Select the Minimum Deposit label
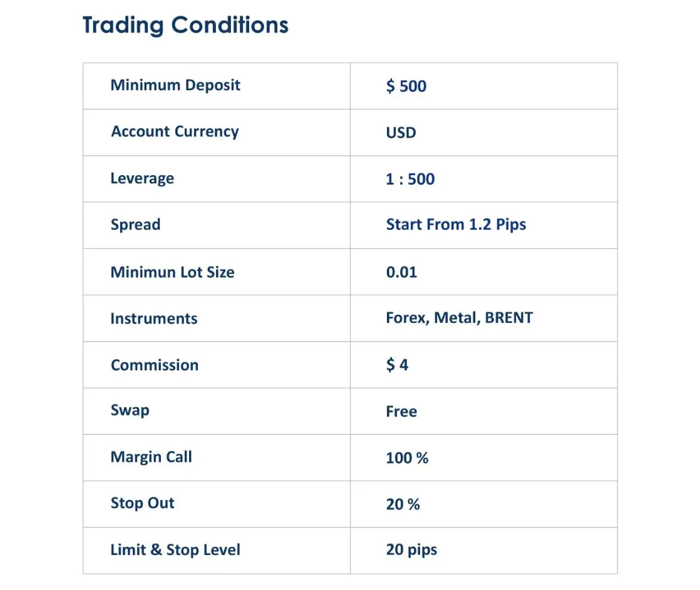Viewport: 700px width, 590px height. coord(175,86)
